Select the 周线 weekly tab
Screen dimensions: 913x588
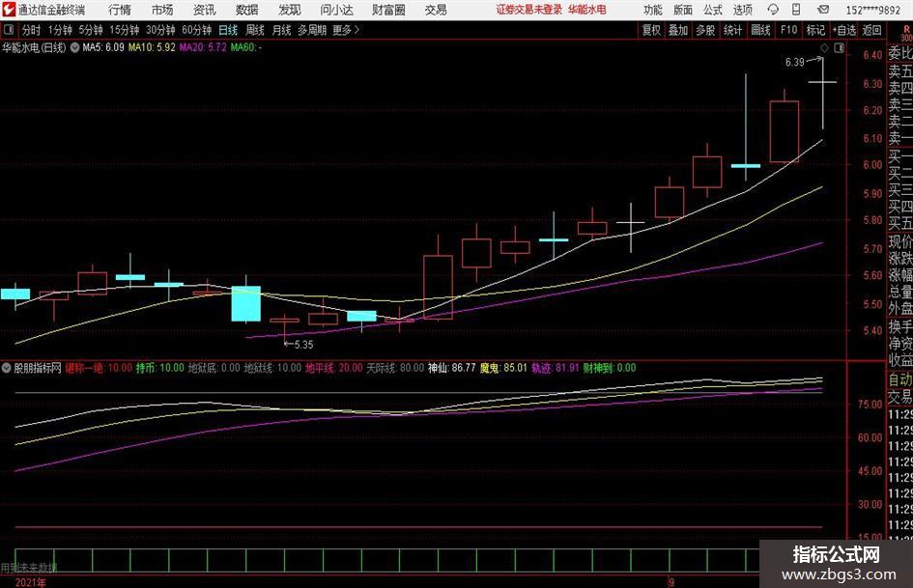tap(255, 30)
